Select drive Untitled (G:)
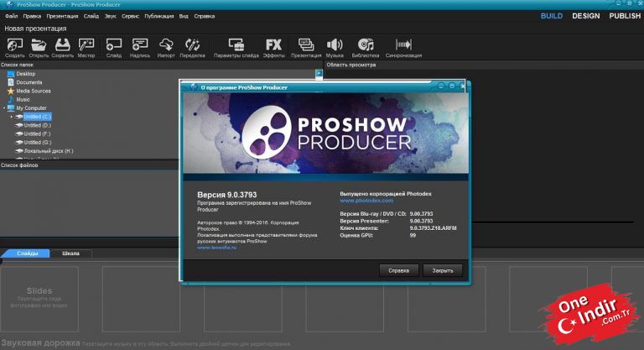 click(x=37, y=143)
